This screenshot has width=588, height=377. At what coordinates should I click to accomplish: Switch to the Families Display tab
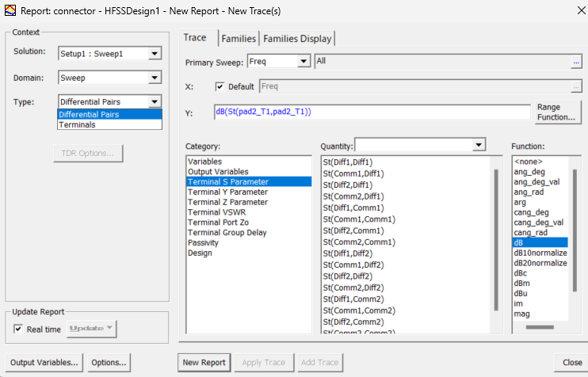pyautogui.click(x=297, y=39)
